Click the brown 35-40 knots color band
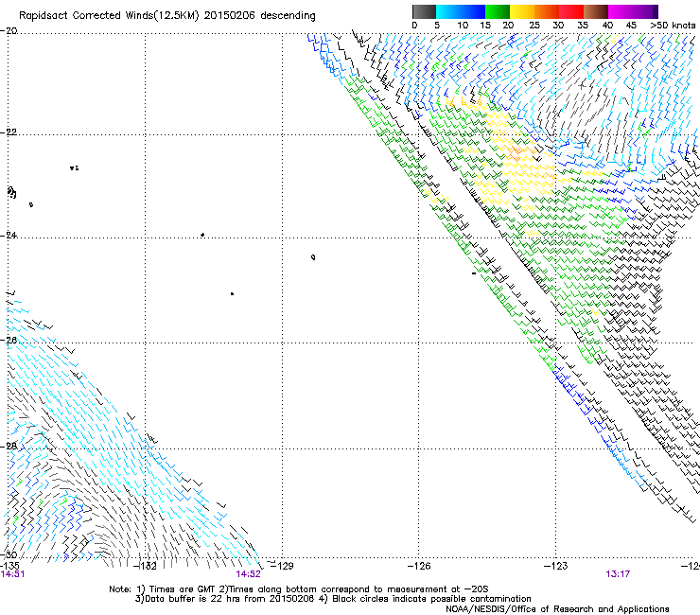 click(x=596, y=11)
